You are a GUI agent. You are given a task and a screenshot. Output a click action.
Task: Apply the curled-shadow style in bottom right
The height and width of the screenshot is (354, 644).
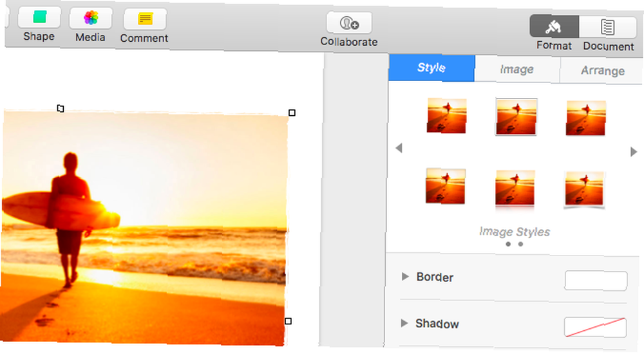584,189
